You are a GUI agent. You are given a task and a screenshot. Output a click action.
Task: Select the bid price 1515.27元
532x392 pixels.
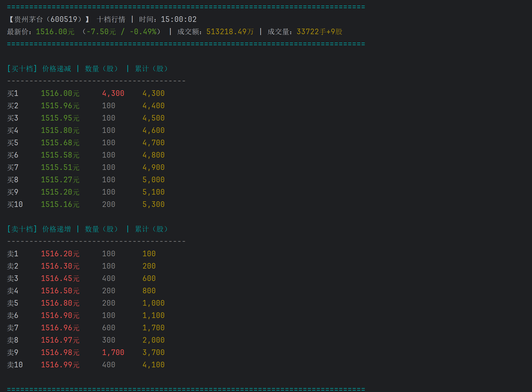click(60, 180)
